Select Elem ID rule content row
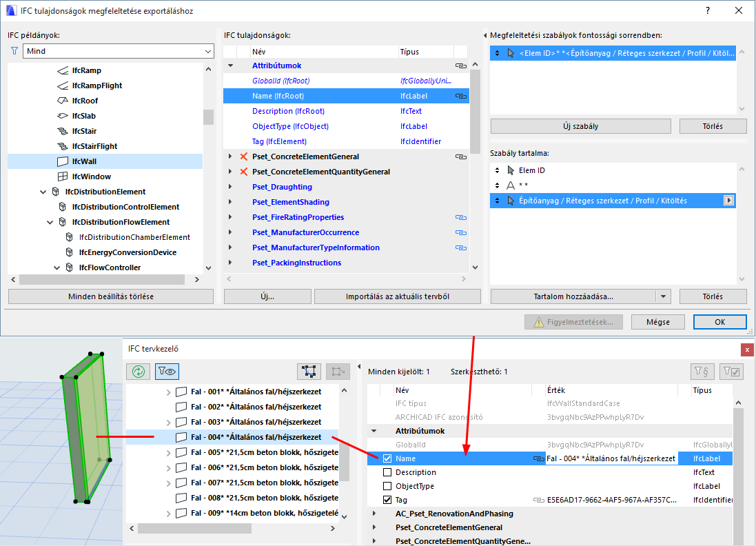The image size is (756, 546). [x=613, y=170]
